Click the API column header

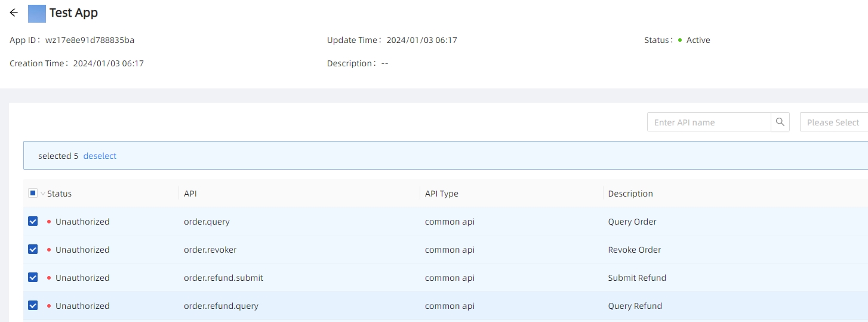point(190,194)
